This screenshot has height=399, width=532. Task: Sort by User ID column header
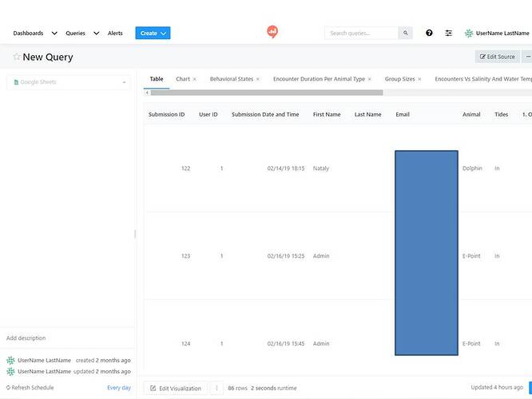pyautogui.click(x=208, y=115)
